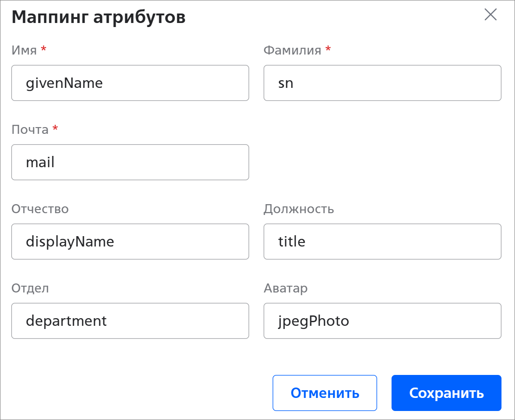Select the Почта input containing mail
Image resolution: width=515 pixels, height=420 pixels.
(130, 162)
